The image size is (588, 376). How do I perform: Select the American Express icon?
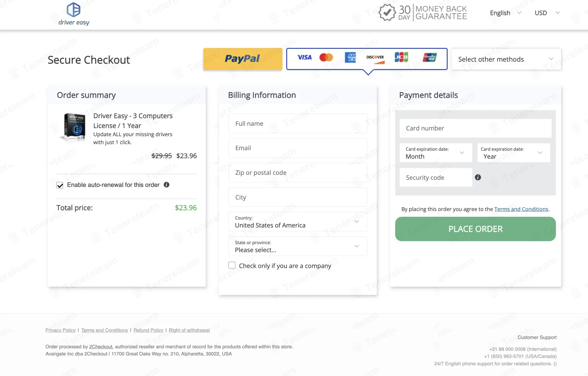350,57
